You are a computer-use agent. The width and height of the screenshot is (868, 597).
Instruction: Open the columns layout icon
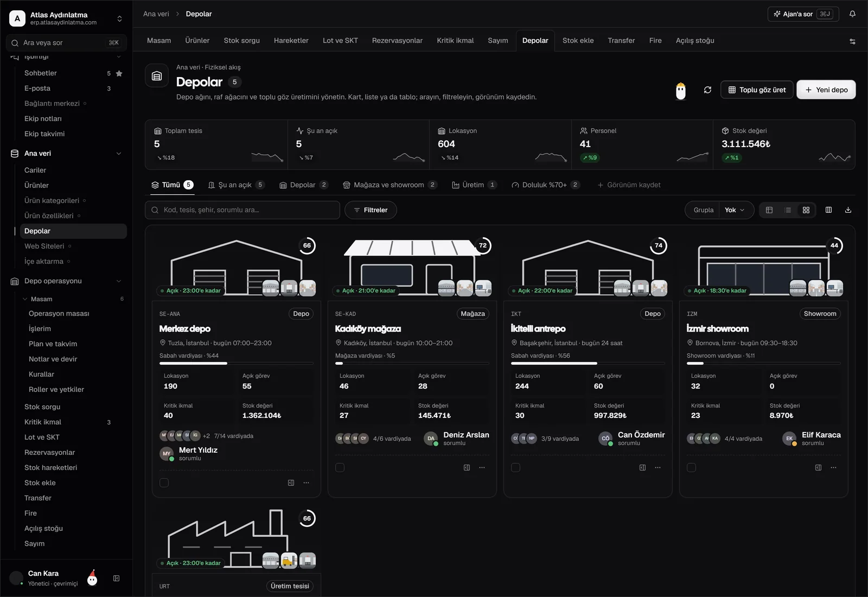(x=828, y=210)
